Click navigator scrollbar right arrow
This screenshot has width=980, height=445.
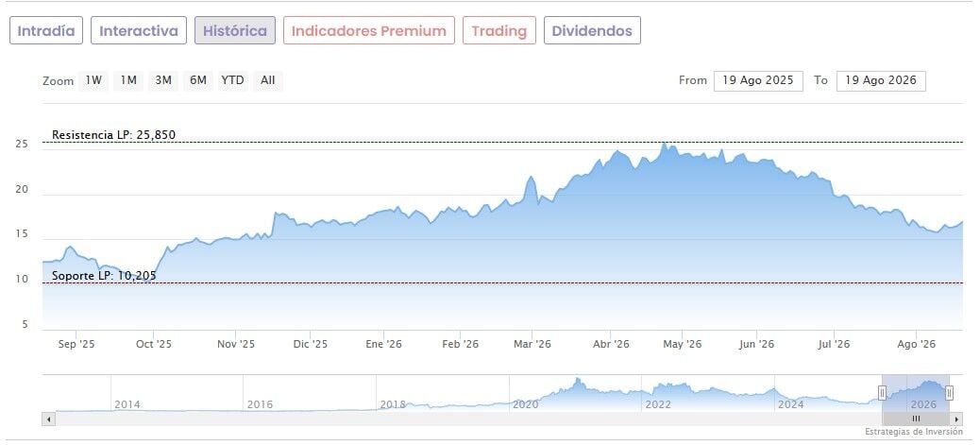pyautogui.click(x=955, y=419)
